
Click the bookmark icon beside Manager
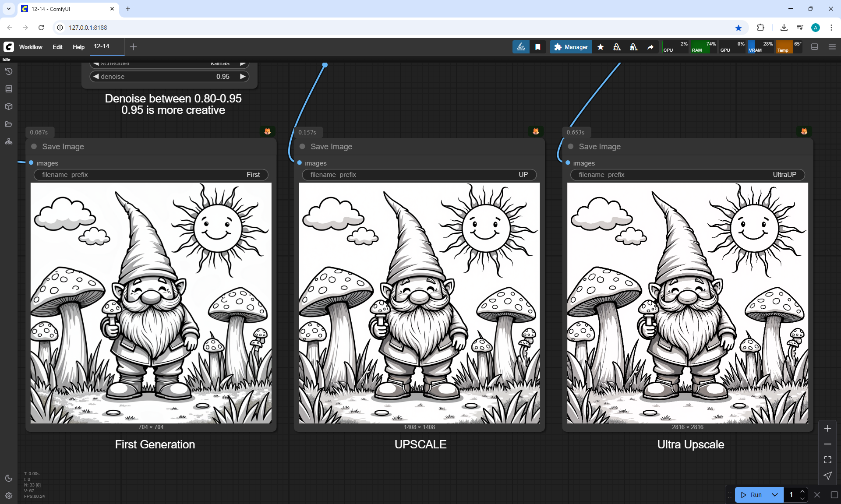538,47
